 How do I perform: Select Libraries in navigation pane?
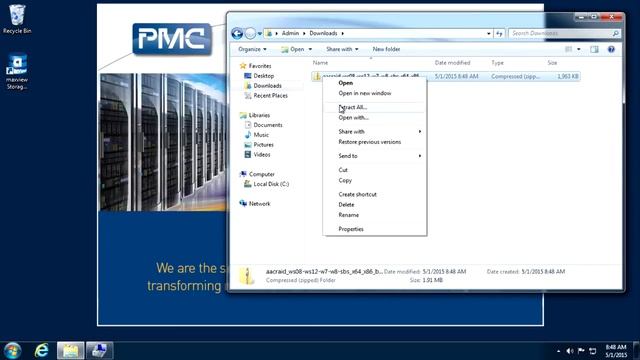[255, 115]
